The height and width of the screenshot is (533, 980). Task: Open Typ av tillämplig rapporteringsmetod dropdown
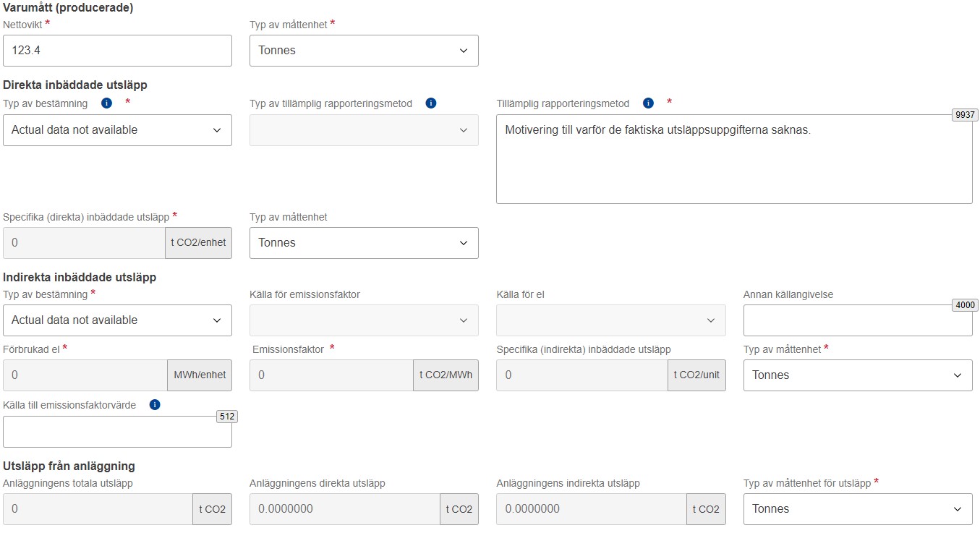coord(364,130)
